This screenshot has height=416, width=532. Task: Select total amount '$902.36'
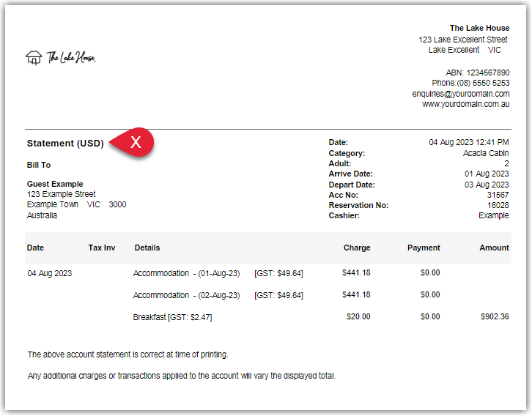495,316
